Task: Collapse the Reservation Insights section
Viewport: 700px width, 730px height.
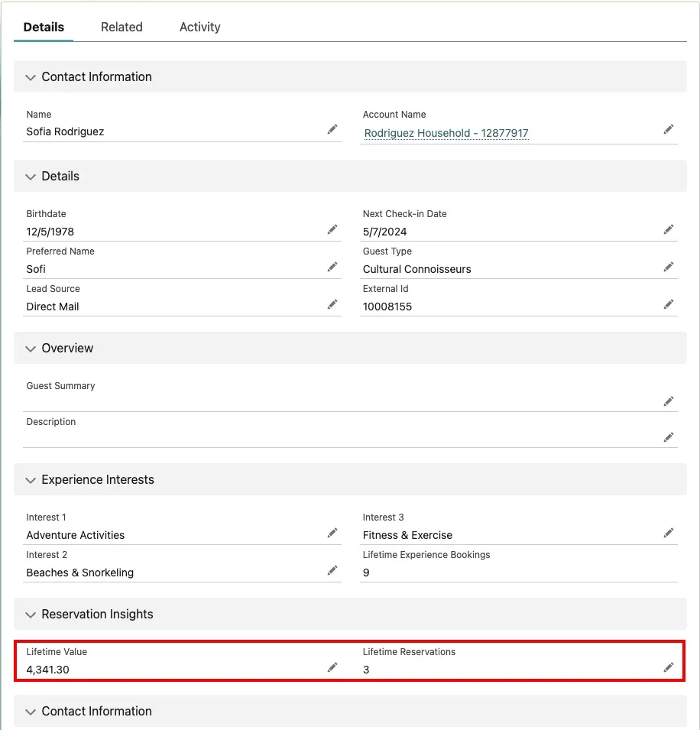Action: 31,615
